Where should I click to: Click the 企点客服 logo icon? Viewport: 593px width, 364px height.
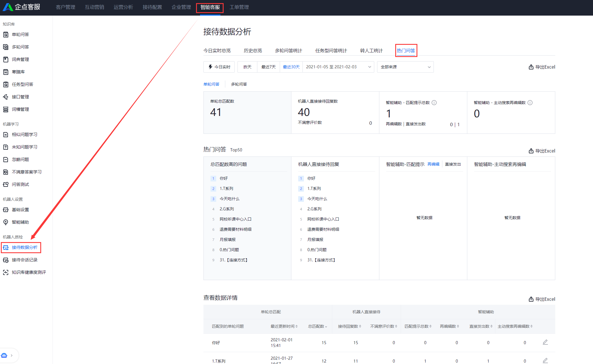coord(8,7)
